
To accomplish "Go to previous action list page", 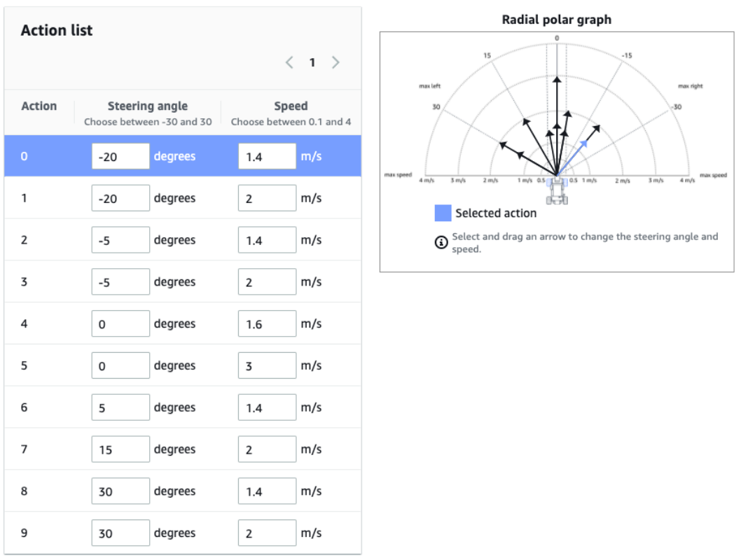I will pos(289,62).
